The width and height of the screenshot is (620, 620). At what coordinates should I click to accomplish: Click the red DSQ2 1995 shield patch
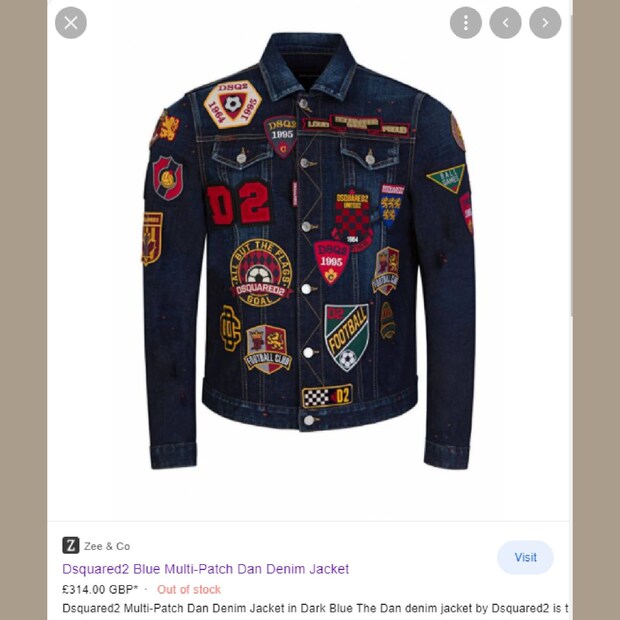(x=331, y=262)
